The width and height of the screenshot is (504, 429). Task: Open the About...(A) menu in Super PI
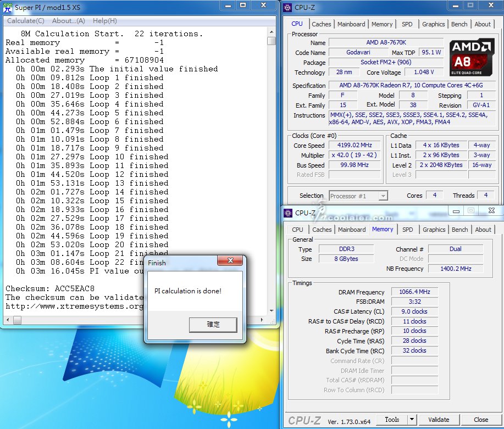click(x=69, y=21)
